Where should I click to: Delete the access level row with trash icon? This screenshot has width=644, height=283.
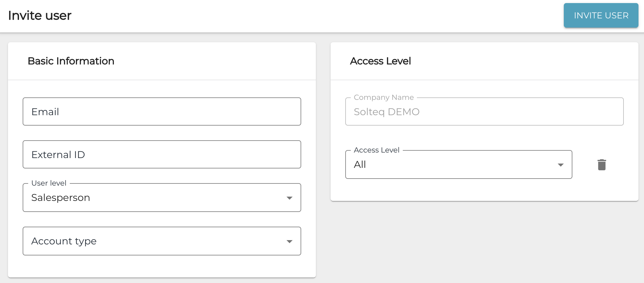point(601,165)
